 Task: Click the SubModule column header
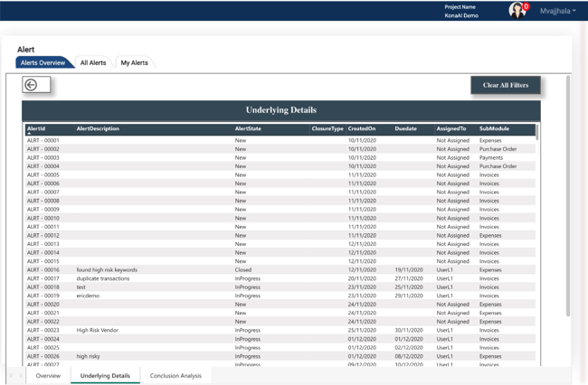tap(494, 128)
